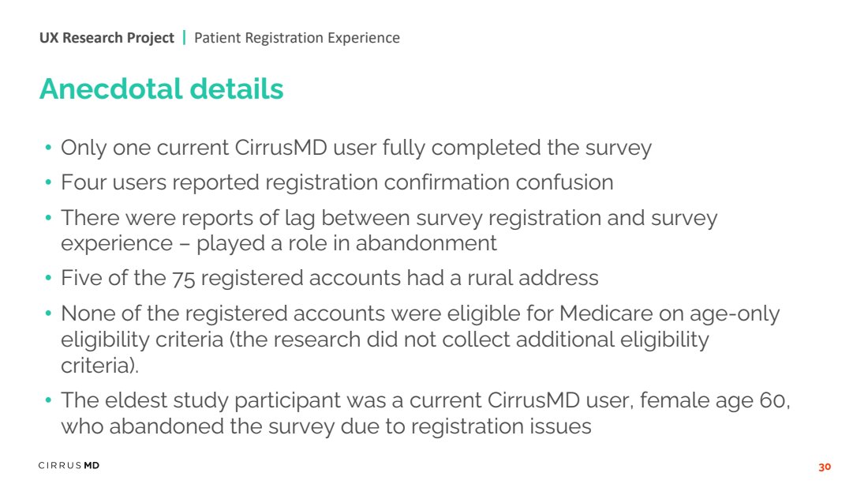The image size is (868, 488).
Task: Click the 'Patient Registration Experience' subtitle
Action: [297, 38]
